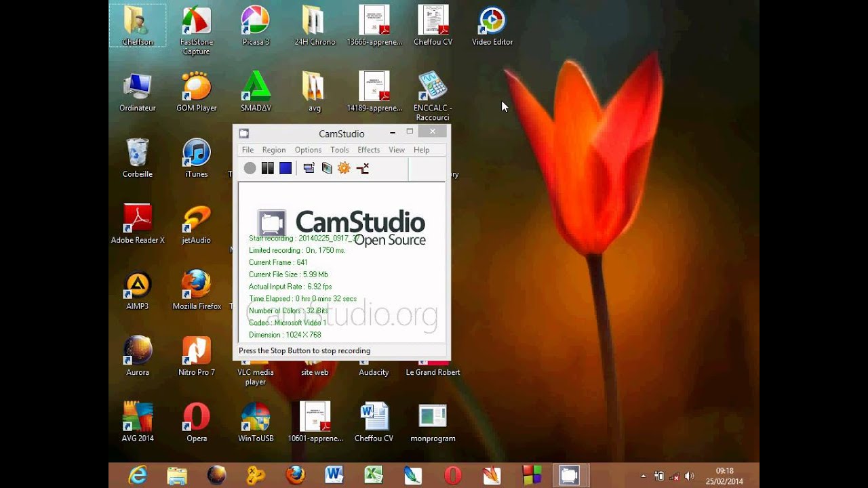Select the AVG 2014 desktop shortcut
The width and height of the screenshot is (868, 488).
point(138,422)
